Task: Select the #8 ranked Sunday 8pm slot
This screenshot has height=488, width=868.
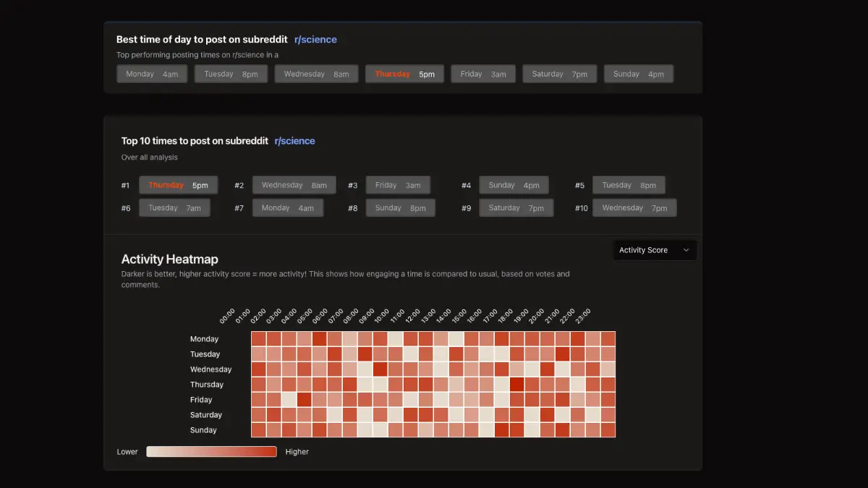Action: (x=400, y=208)
